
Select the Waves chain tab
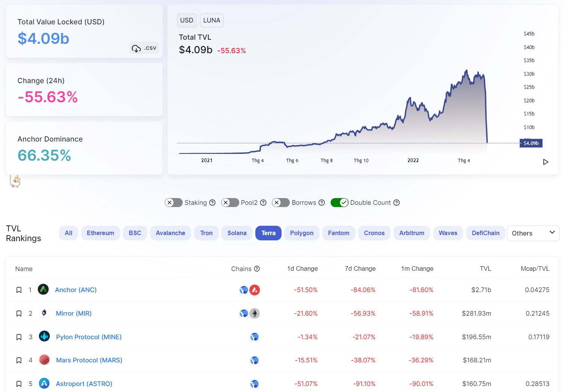[x=448, y=233]
